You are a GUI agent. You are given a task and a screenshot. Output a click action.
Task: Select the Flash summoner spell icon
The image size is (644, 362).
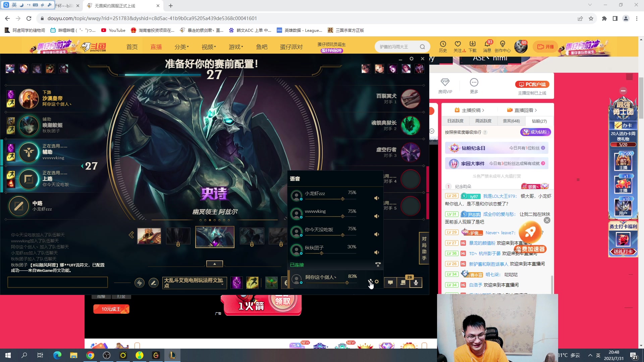(252, 283)
